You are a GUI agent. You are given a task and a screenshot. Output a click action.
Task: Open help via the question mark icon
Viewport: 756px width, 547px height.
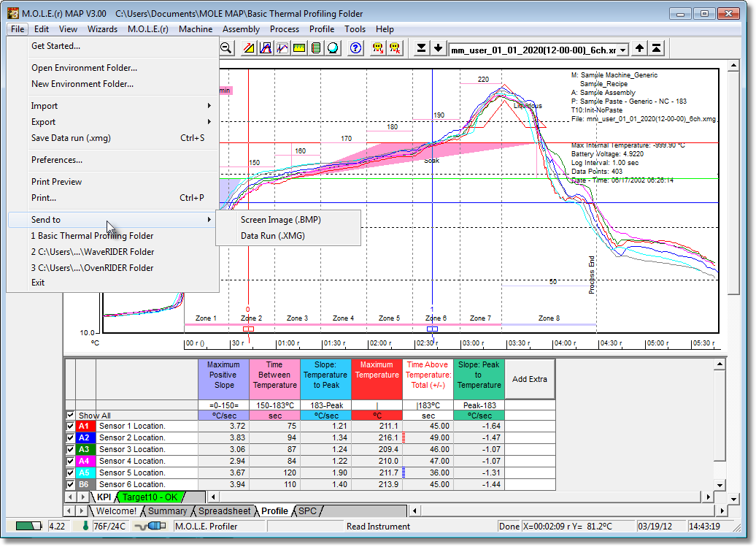tap(356, 48)
